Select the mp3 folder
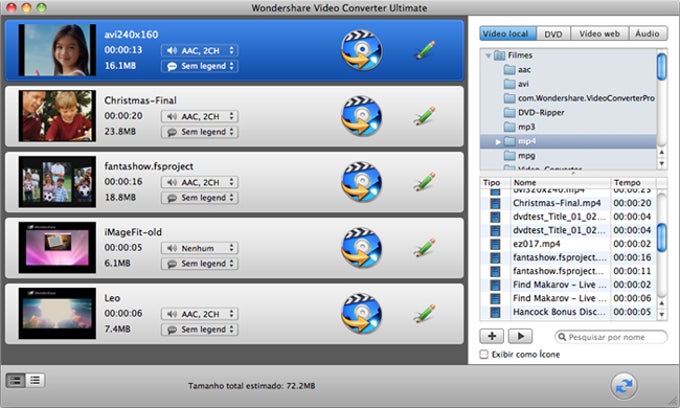The image size is (680, 408). (x=520, y=127)
